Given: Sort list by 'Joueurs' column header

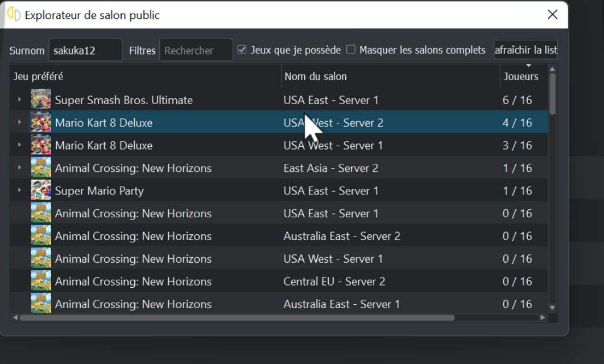Looking at the screenshot, I should coord(521,76).
